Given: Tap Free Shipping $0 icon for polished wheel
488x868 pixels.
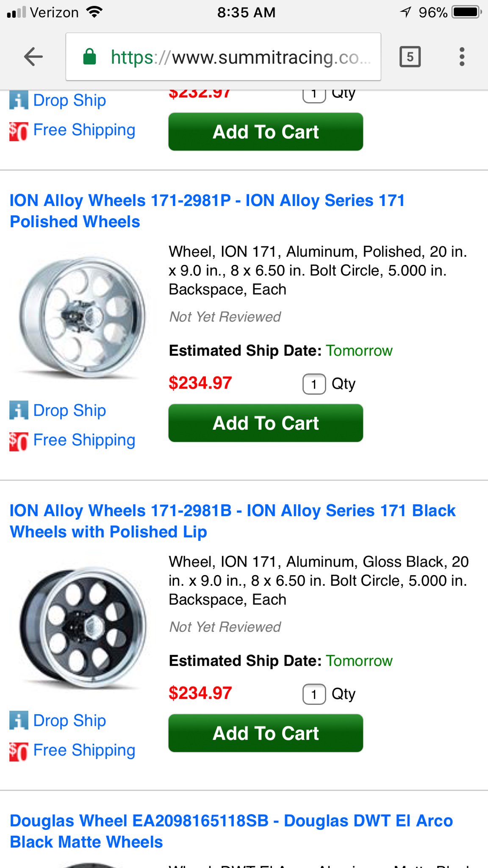Looking at the screenshot, I should coord(19,441).
